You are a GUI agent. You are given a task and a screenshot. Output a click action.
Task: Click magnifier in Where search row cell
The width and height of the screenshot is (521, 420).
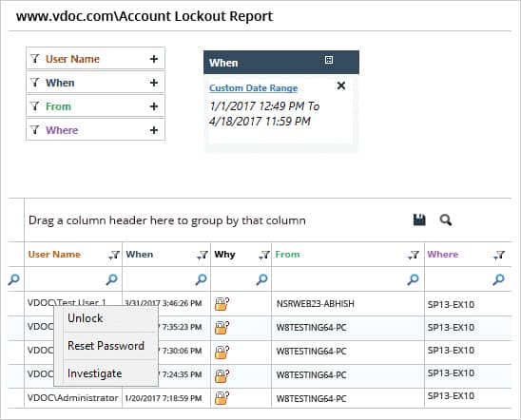click(x=498, y=279)
